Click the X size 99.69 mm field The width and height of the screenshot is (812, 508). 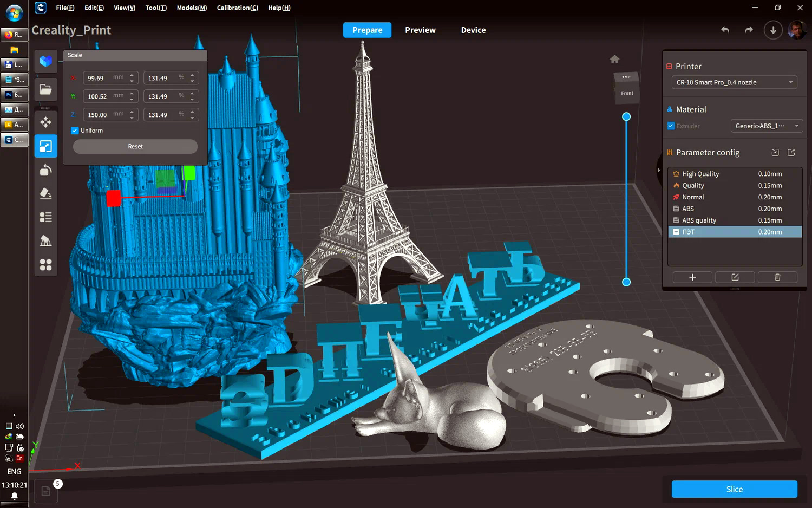(x=111, y=78)
